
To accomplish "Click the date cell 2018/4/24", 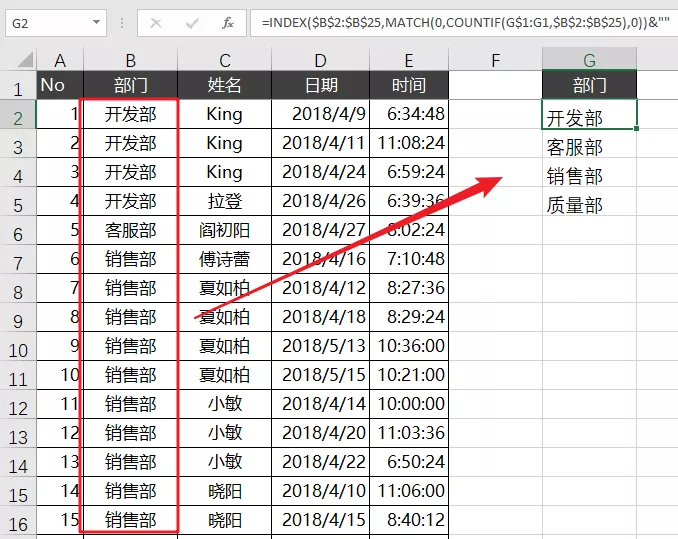I will pyautogui.click(x=320, y=172).
